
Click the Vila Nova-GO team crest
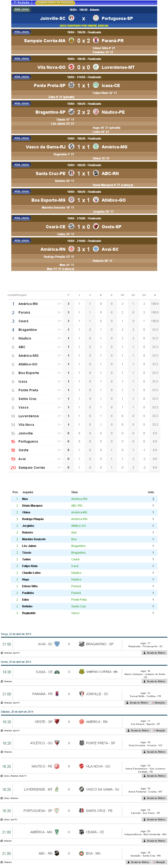click(71, 67)
